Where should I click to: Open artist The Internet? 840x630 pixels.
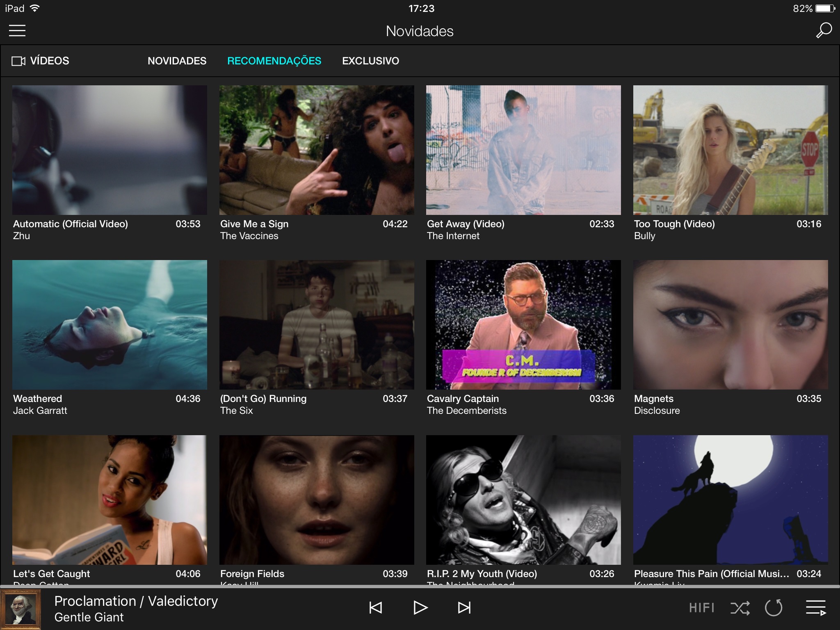tap(453, 236)
